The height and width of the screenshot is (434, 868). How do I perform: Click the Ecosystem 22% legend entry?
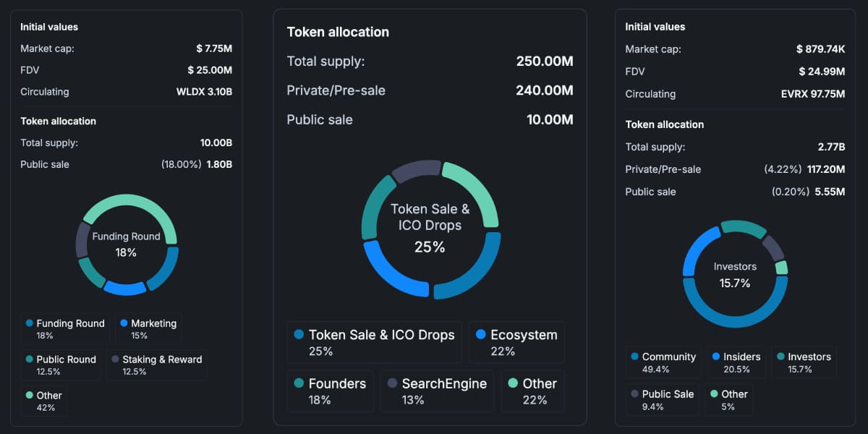coord(516,342)
